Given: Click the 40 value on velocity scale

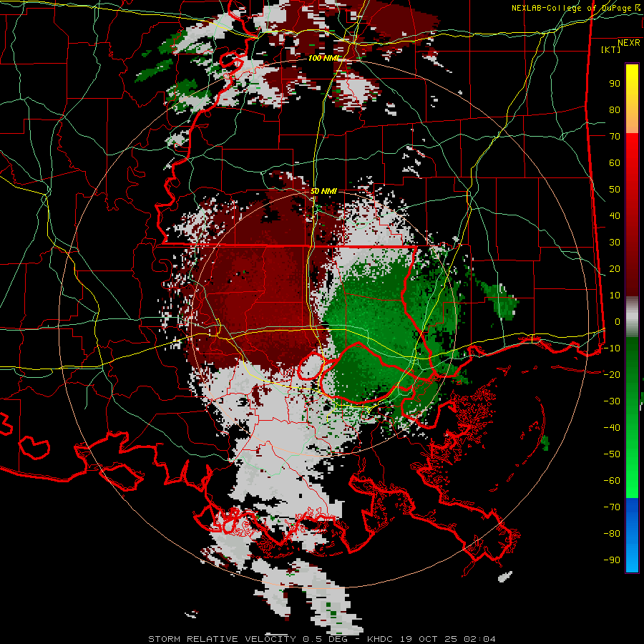Looking at the screenshot, I should (x=615, y=215).
